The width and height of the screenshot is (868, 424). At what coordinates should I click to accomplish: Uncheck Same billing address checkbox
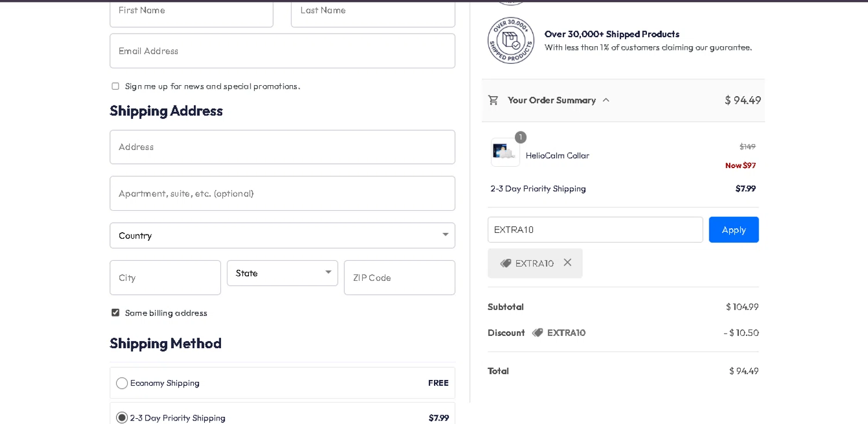click(115, 313)
